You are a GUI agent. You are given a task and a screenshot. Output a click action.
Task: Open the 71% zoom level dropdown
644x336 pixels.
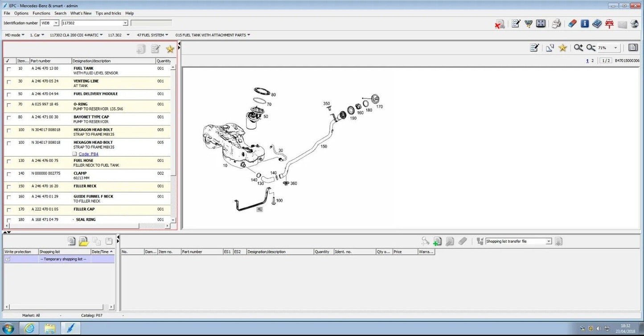pyautogui.click(x=616, y=48)
